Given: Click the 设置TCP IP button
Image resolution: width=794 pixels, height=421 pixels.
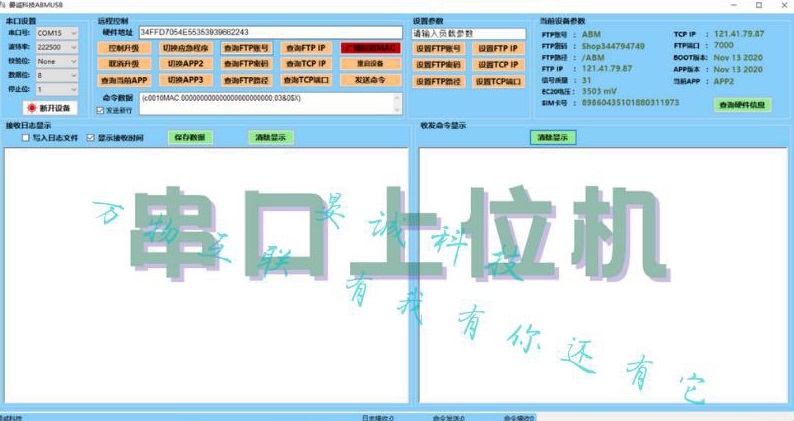Looking at the screenshot, I should 498,65.
